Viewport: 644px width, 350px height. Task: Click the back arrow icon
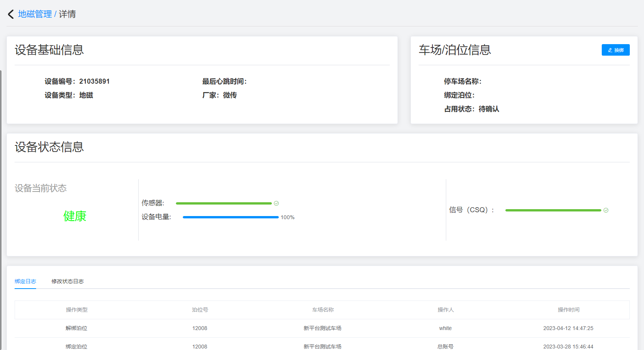11,14
